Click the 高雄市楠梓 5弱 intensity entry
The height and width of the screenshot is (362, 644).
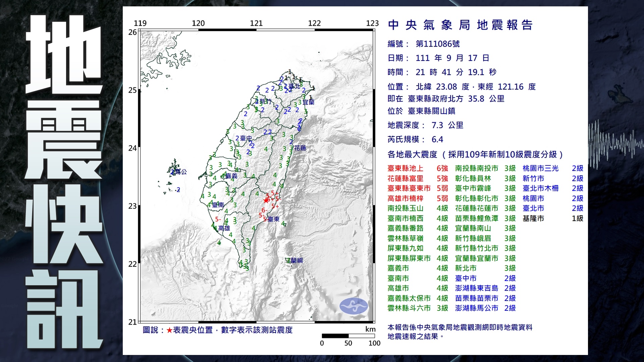tap(418, 198)
